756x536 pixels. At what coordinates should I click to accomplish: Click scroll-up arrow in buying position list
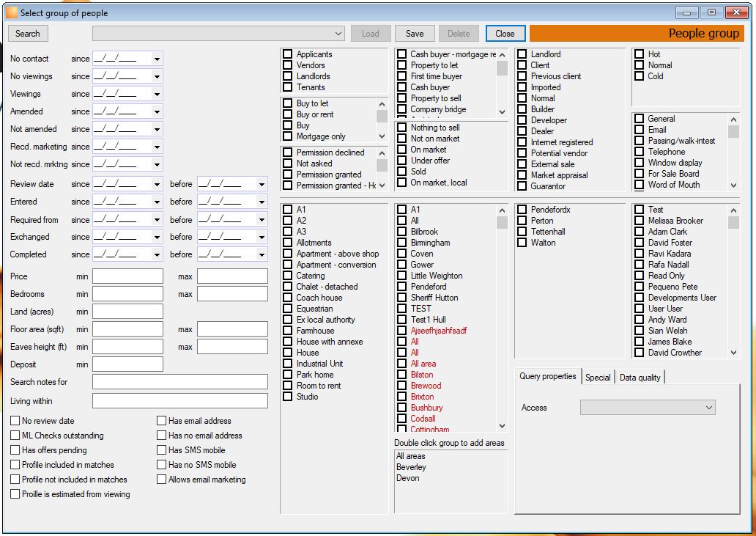pos(503,55)
